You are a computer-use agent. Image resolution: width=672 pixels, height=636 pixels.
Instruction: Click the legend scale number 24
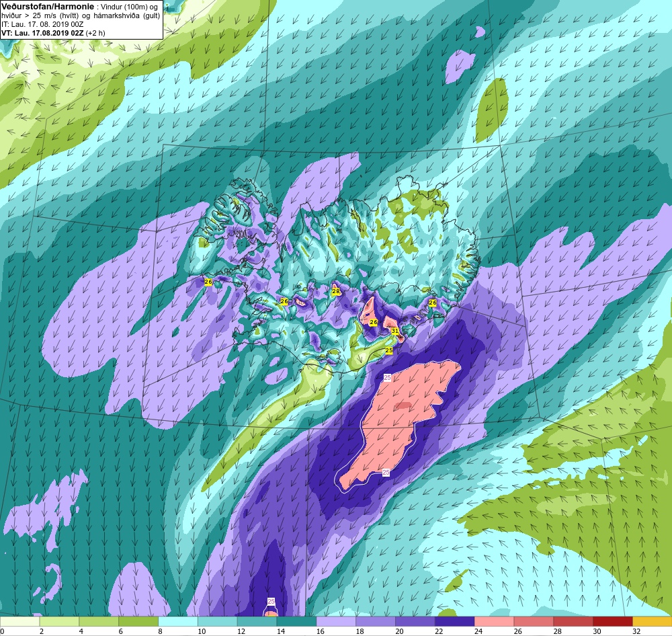pyautogui.click(x=478, y=631)
